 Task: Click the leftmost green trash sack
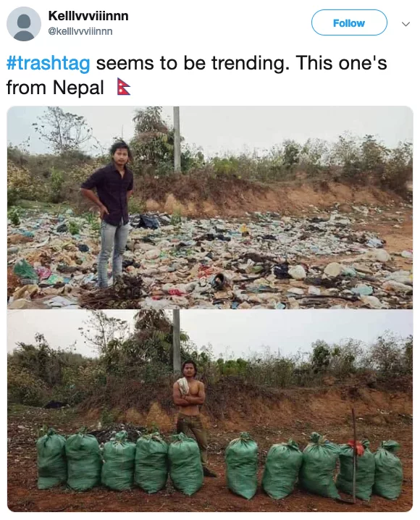(x=51, y=458)
